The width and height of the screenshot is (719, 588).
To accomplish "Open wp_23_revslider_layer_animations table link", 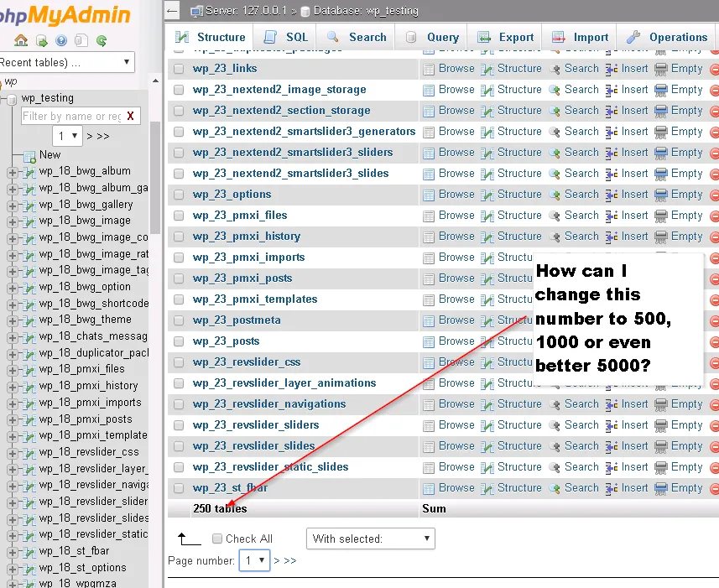I will [x=284, y=383].
